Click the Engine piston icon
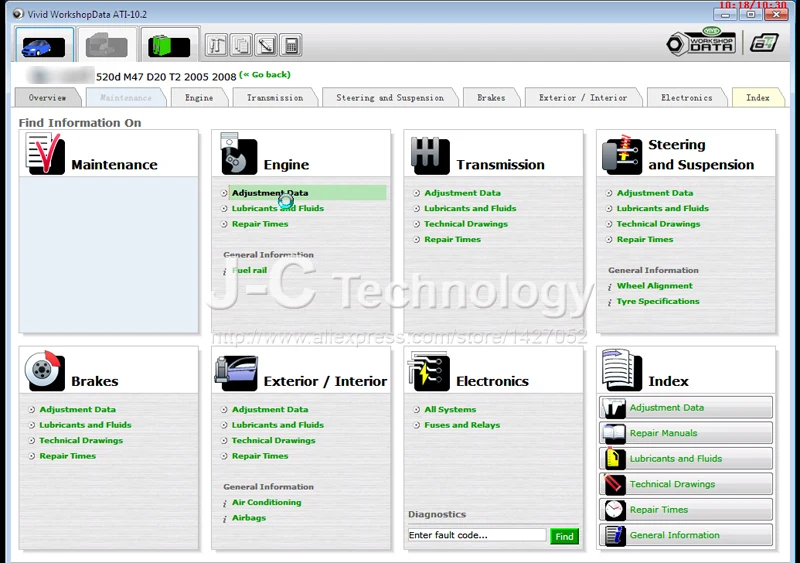Screen dimensions: 800x563 [238, 154]
